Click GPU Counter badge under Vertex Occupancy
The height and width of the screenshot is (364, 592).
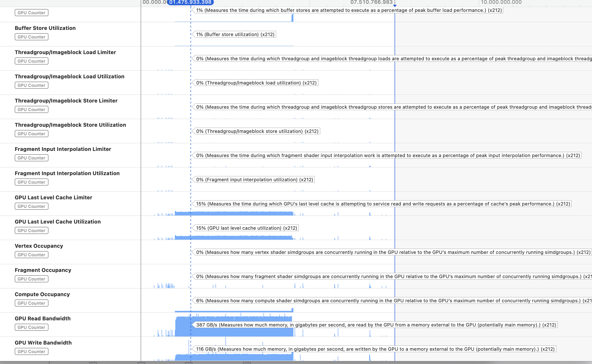click(x=32, y=255)
